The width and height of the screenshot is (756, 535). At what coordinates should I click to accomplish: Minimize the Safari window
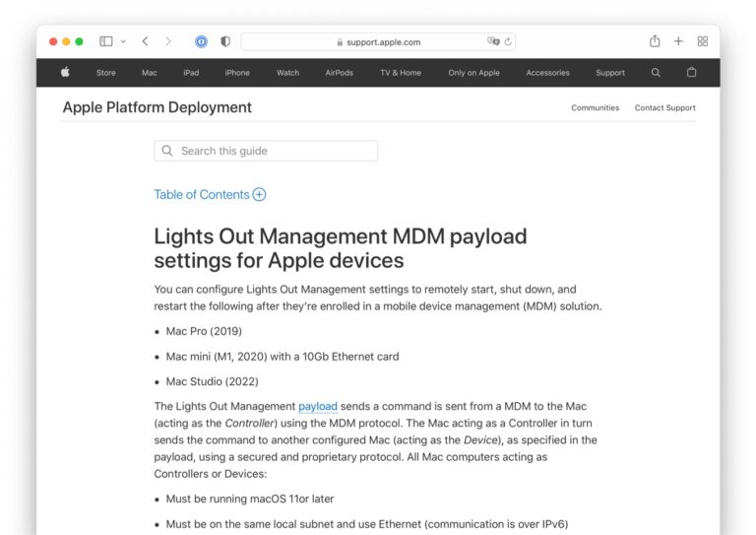click(x=66, y=41)
